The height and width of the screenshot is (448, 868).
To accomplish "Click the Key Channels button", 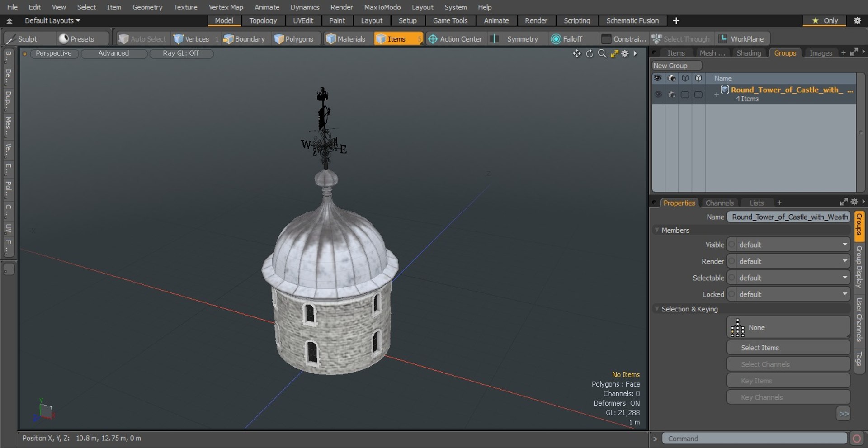I will pyautogui.click(x=788, y=397).
